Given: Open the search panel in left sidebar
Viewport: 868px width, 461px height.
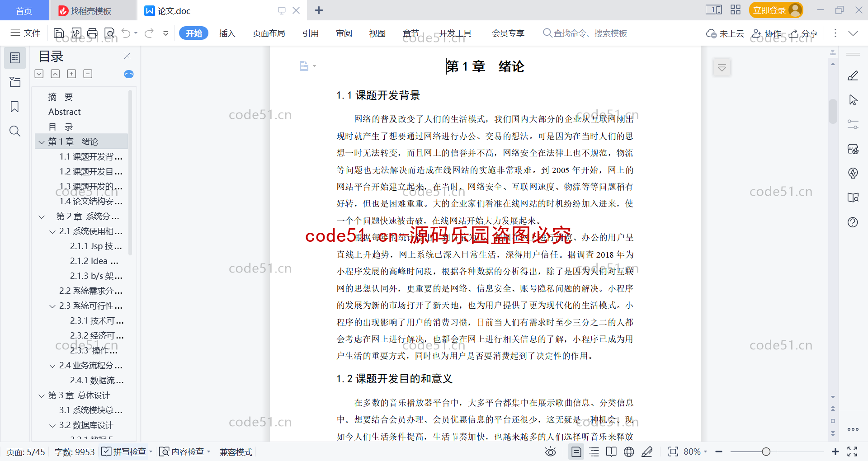Looking at the screenshot, I should click(x=15, y=131).
